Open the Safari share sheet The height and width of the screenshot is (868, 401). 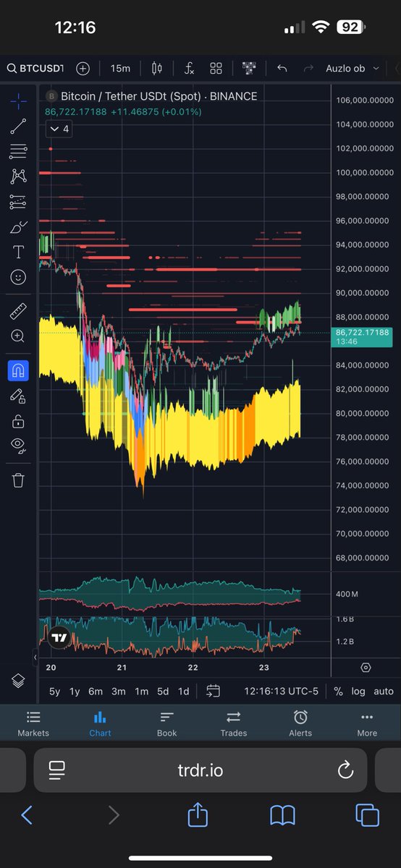tap(198, 814)
